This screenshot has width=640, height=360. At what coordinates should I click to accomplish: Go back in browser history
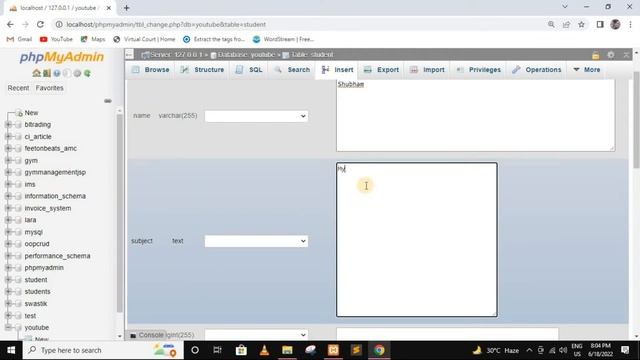(x=10, y=24)
